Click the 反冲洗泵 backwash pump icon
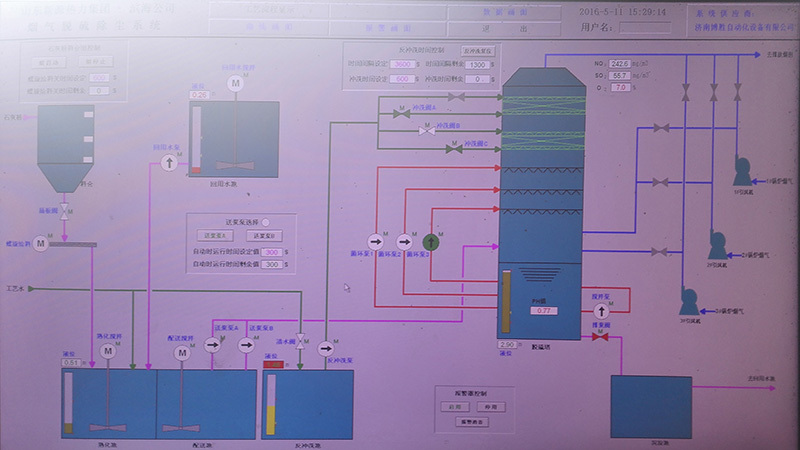This screenshot has height=450, width=800. (x=326, y=349)
